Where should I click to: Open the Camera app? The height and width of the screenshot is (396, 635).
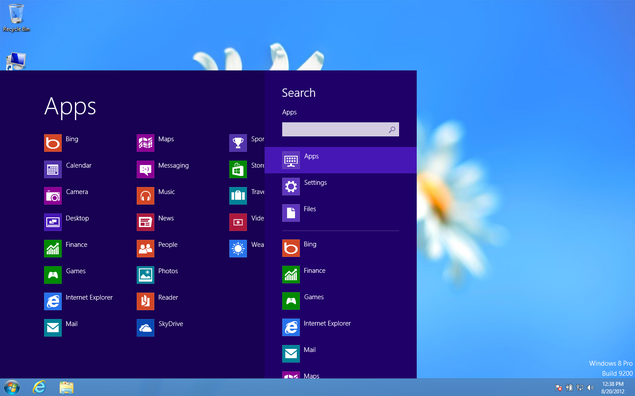pyautogui.click(x=66, y=196)
